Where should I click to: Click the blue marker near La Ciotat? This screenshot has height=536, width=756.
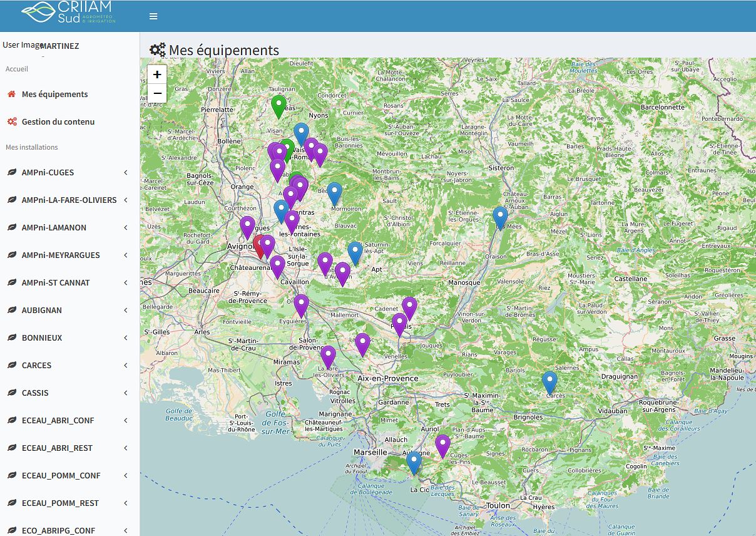[414, 462]
